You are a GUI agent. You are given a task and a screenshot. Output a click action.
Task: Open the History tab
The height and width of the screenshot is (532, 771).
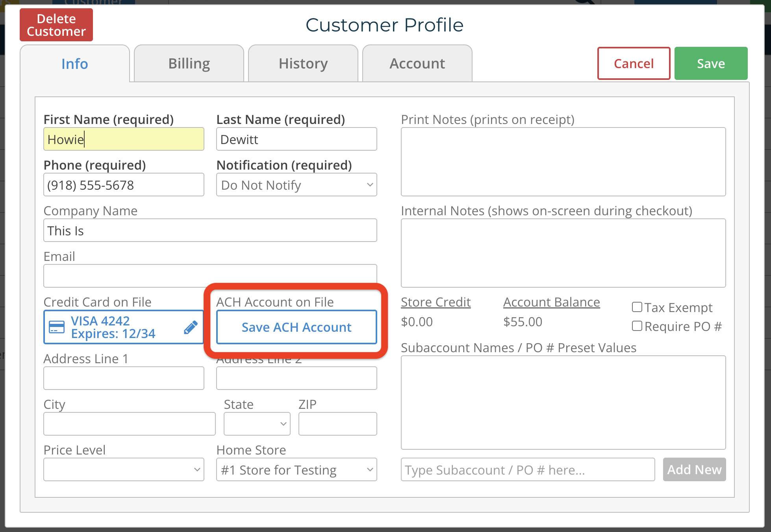pos(303,64)
